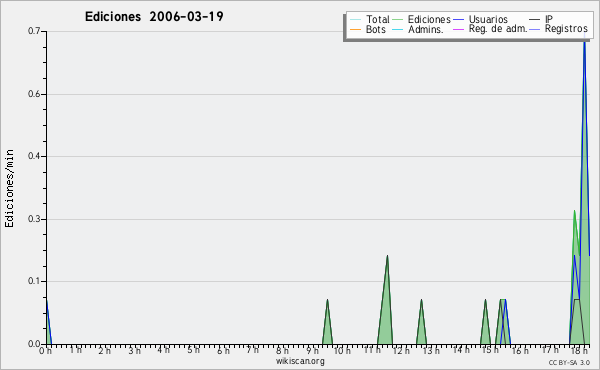The width and height of the screenshot is (600, 370).
Task: Click the blue spike at 0 h
Action: click(x=48, y=323)
